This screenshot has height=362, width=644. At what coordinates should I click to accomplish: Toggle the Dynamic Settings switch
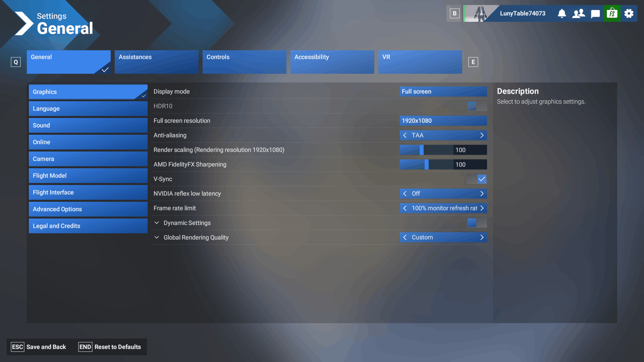(477, 223)
